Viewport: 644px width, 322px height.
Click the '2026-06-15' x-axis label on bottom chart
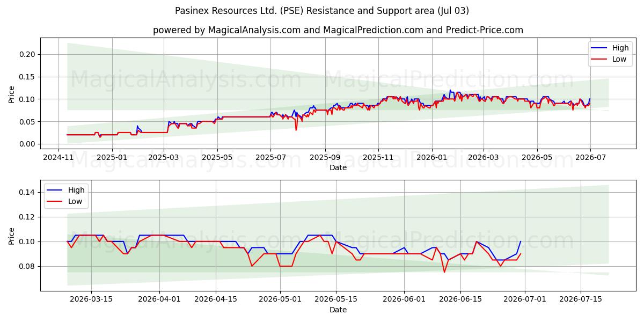coord(460,300)
